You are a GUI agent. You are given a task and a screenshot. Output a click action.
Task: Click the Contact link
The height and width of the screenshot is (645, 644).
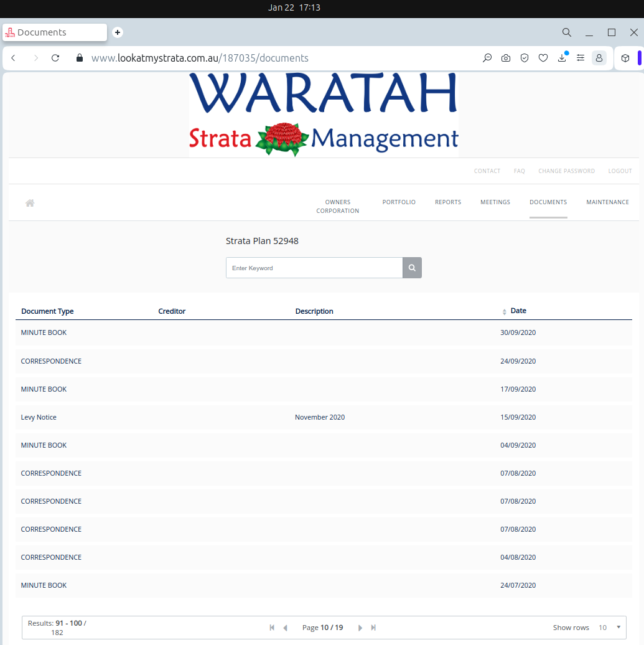pos(487,171)
